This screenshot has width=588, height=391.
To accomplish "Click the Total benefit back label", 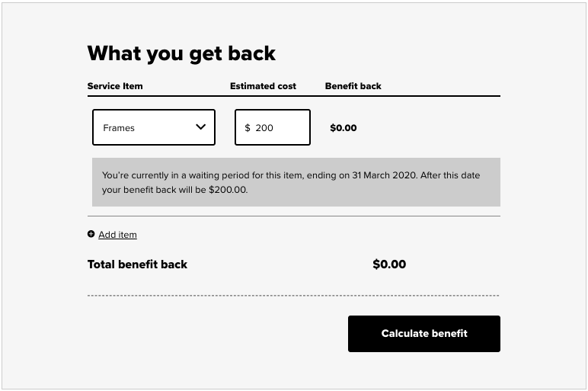I will [x=137, y=264].
